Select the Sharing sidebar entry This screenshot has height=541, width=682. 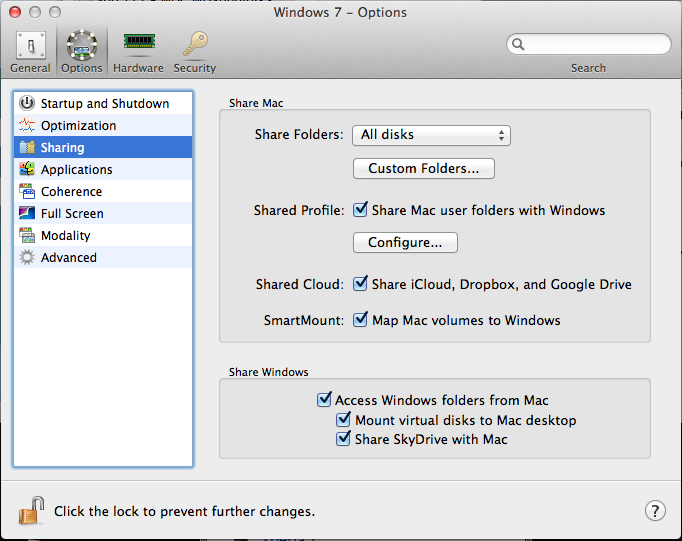click(x=103, y=147)
